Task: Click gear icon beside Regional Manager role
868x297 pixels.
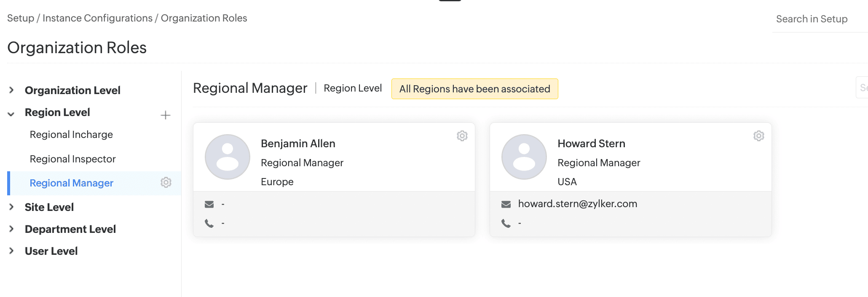Action: coord(166,182)
